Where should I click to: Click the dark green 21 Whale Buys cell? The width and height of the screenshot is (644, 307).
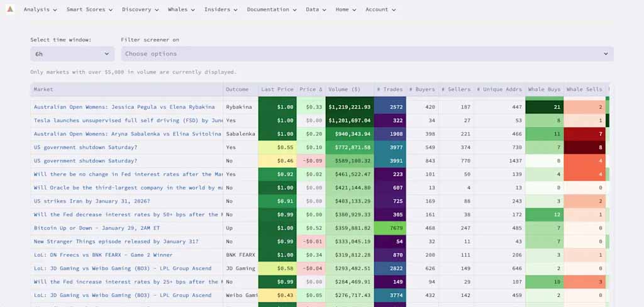[x=544, y=107]
